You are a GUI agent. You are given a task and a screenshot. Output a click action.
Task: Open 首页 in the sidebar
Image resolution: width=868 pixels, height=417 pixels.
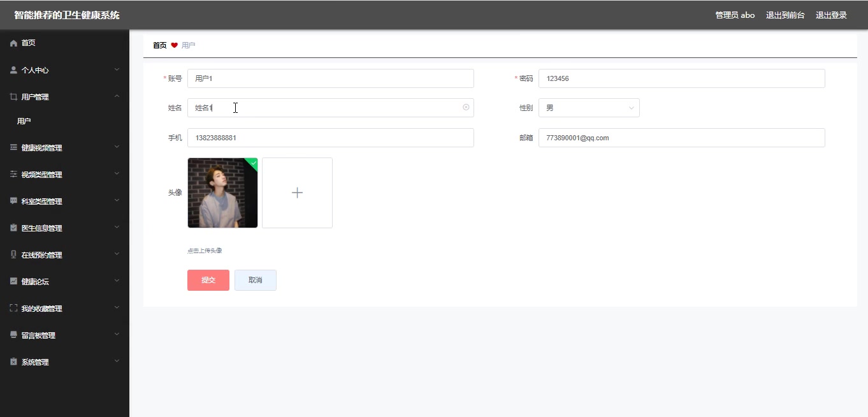pos(64,43)
